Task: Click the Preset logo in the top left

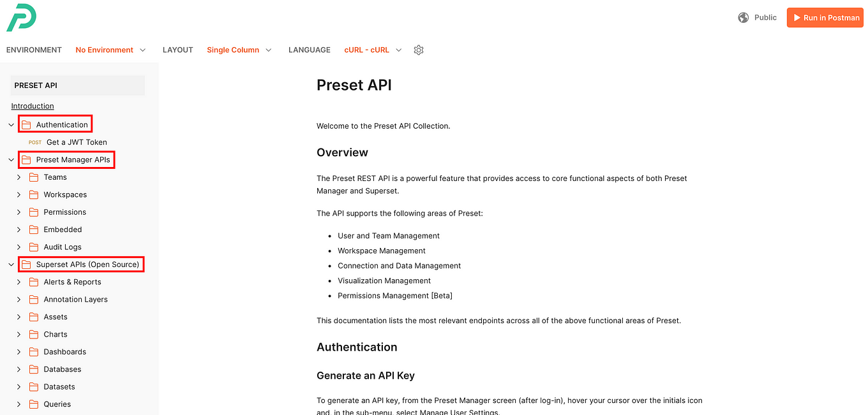Action: 21,18
